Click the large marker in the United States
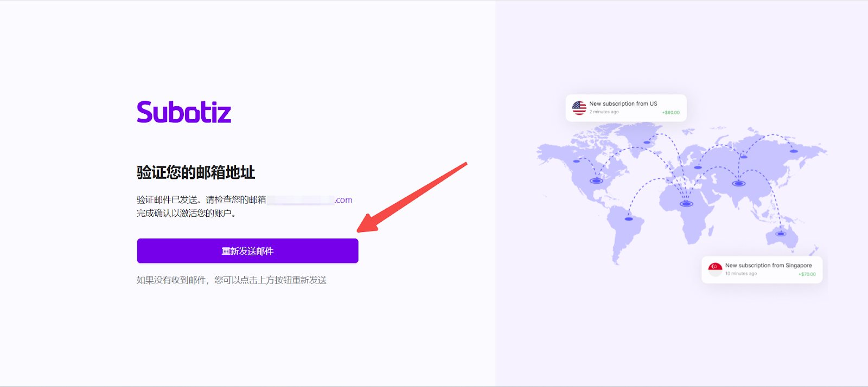This screenshot has width=868, height=387. coord(596,181)
